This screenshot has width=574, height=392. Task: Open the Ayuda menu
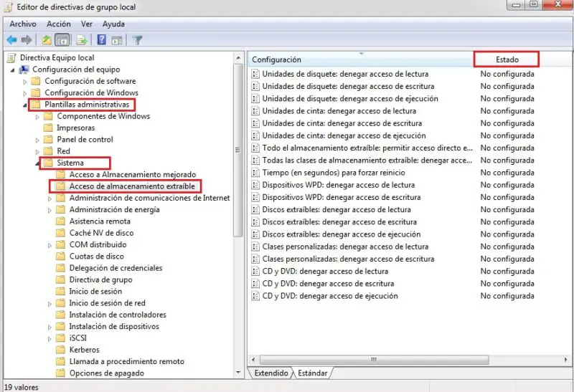point(113,24)
